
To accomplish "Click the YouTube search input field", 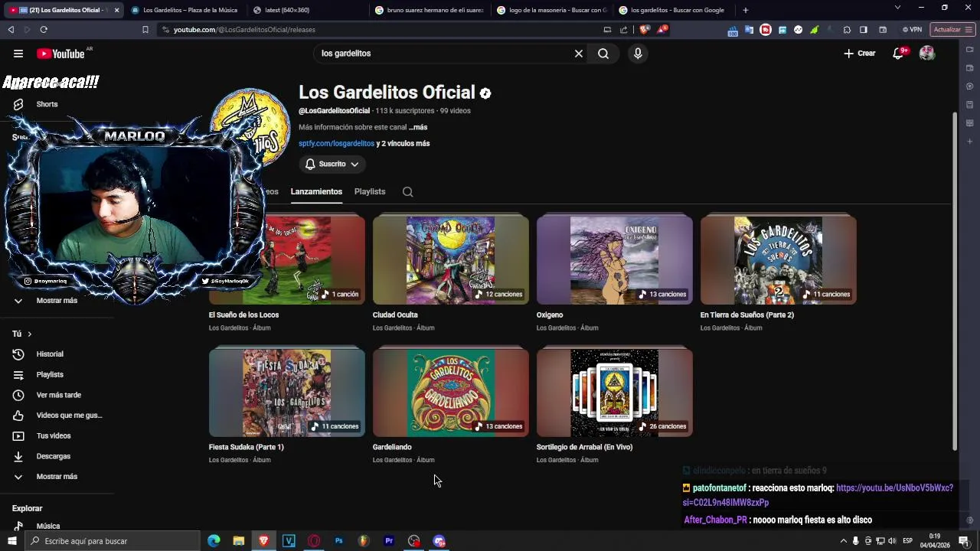I will (x=444, y=54).
